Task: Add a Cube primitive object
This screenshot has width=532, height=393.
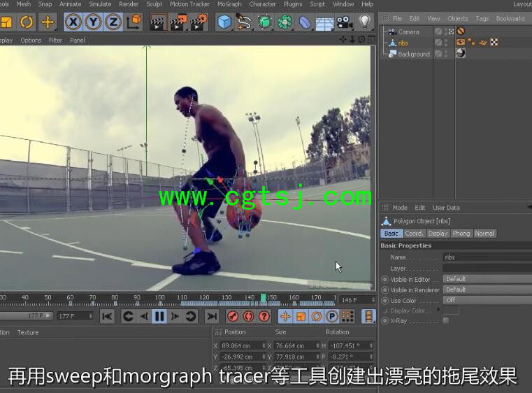Action: click(x=224, y=22)
